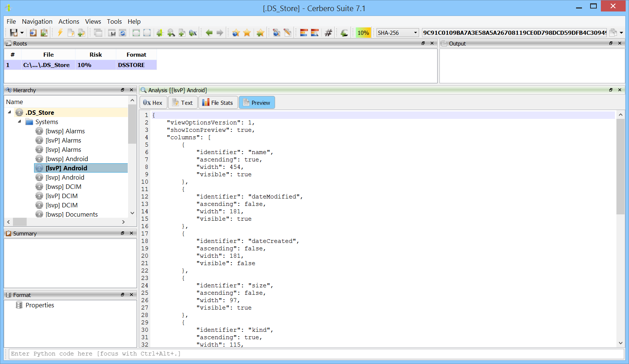Open the Hex view tab

point(153,103)
